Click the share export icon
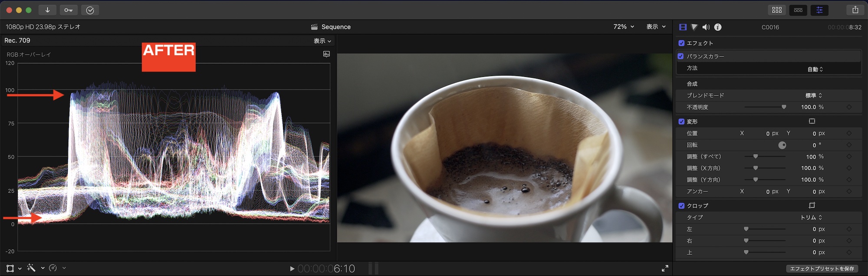This screenshot has width=868, height=276. click(x=855, y=10)
